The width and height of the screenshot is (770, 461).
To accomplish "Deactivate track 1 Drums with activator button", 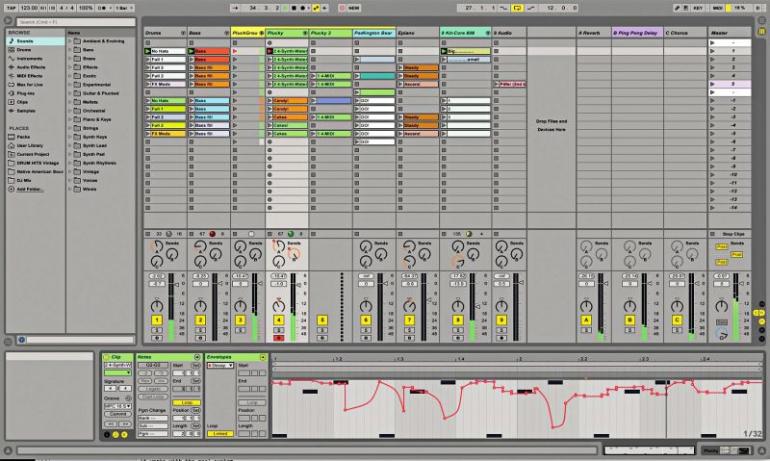I will coord(157,320).
